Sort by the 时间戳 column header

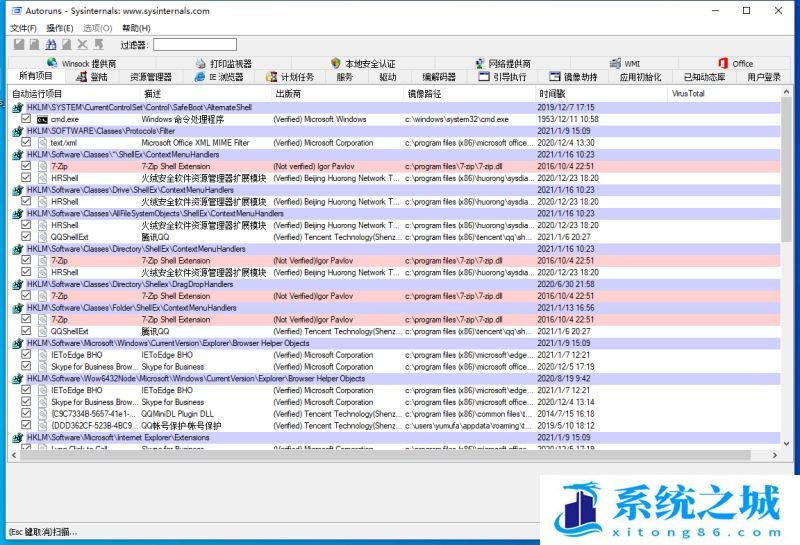(601, 94)
